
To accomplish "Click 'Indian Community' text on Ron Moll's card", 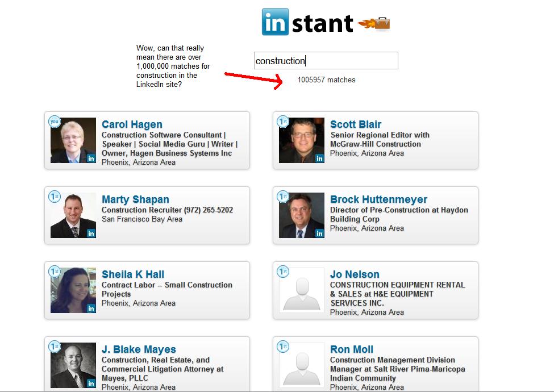I will click(x=363, y=378).
